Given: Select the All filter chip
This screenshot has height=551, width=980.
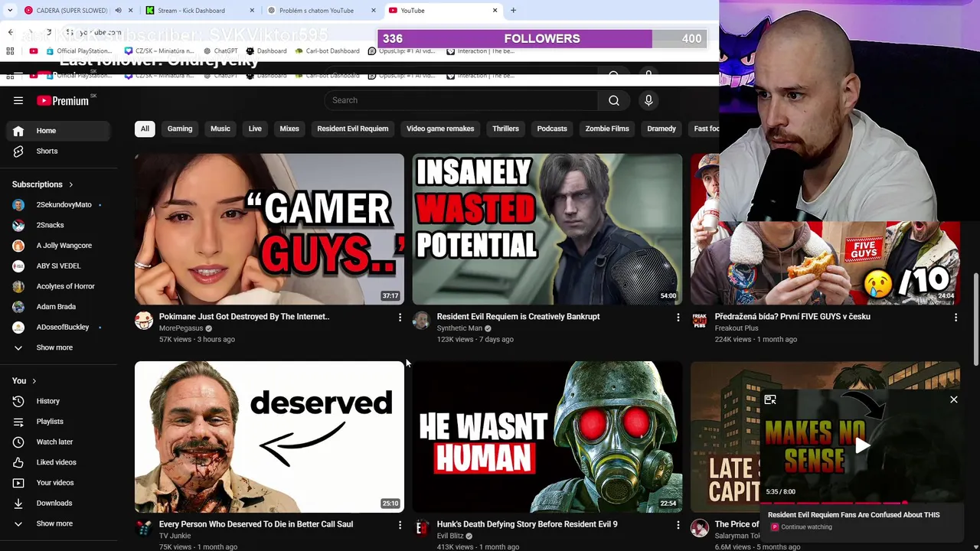Looking at the screenshot, I should (x=145, y=129).
